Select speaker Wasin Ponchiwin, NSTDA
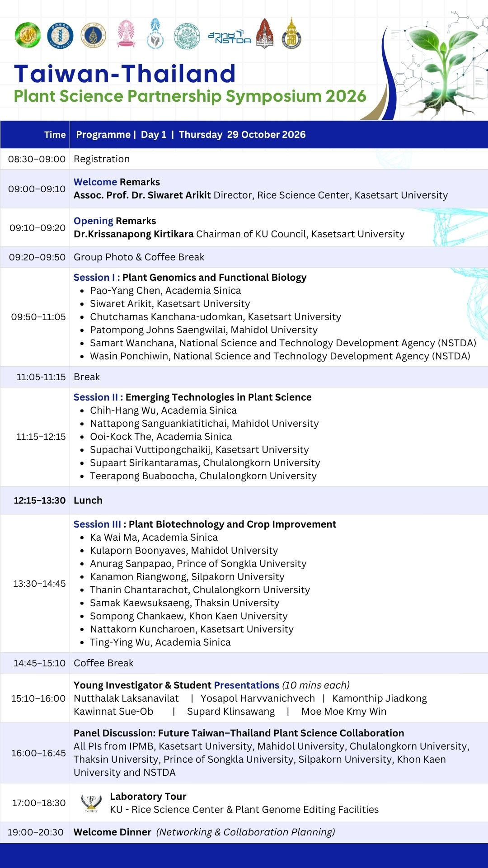Image resolution: width=488 pixels, height=868 pixels. [x=280, y=356]
